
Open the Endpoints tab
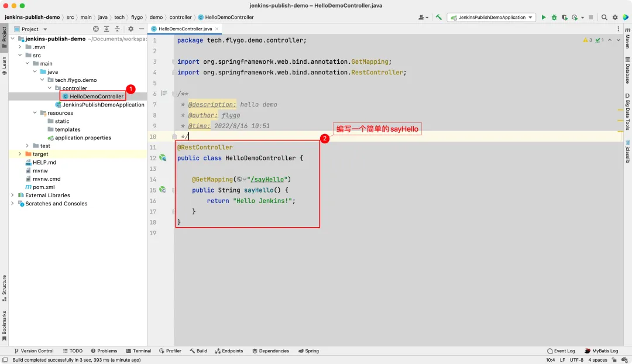[229, 351]
